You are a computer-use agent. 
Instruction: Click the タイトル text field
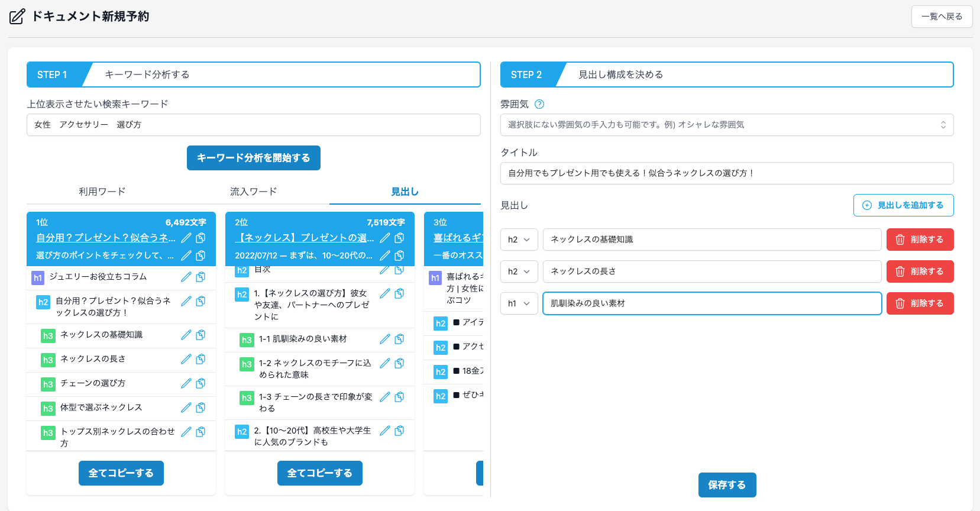pos(727,173)
